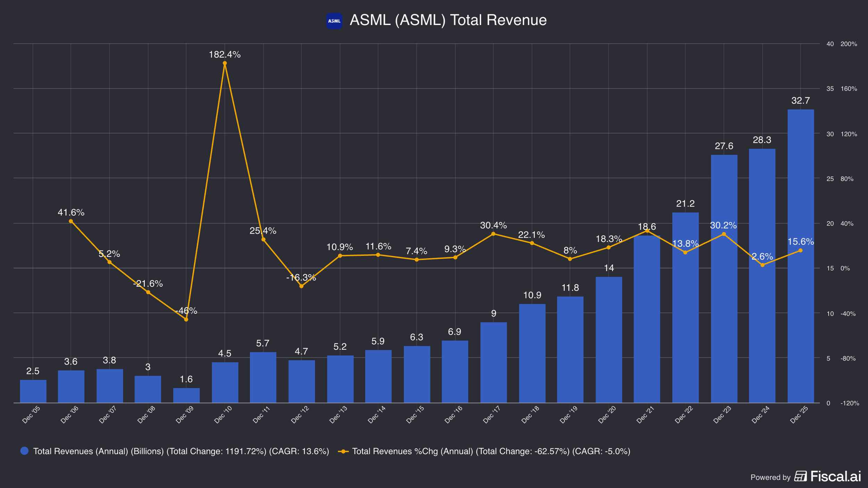The image size is (868, 488).
Task: Click the Dec '25 x-axis label
Action: coord(799,415)
